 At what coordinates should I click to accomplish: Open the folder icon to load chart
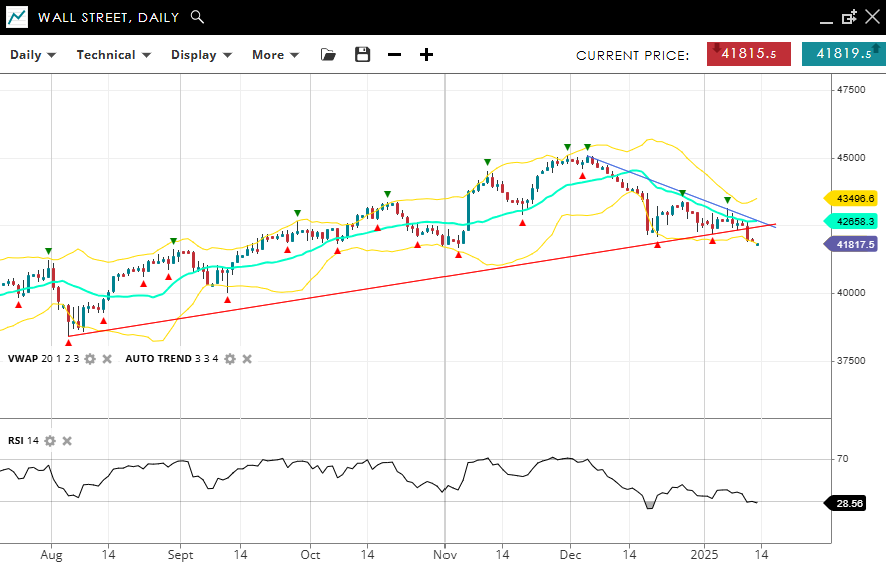[x=328, y=55]
